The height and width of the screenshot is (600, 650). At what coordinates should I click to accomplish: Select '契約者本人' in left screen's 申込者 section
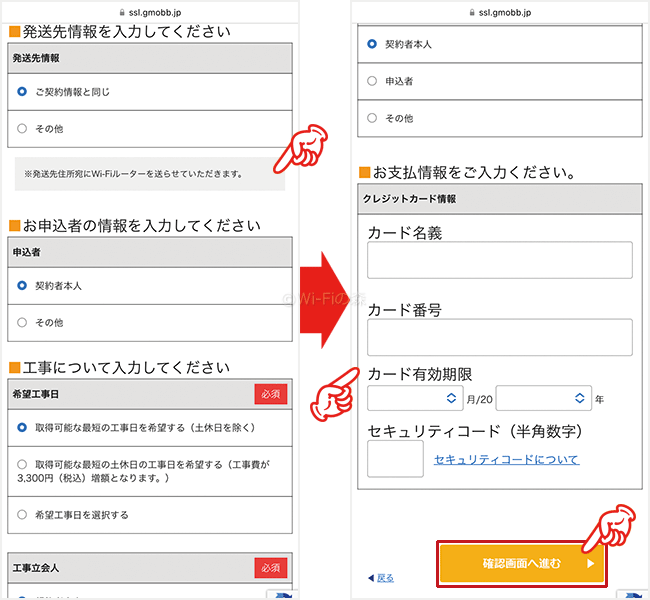point(22,285)
